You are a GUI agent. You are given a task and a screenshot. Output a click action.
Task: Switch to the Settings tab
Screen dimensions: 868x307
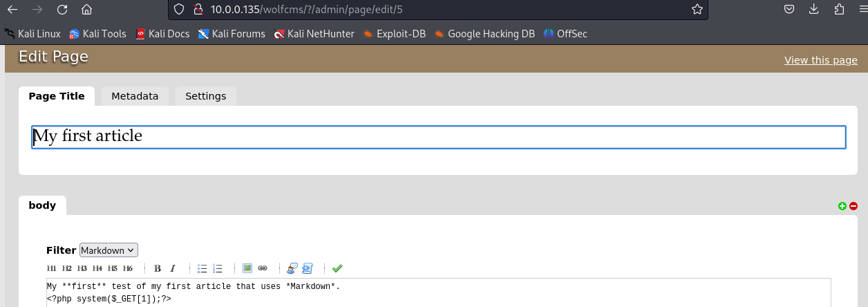point(206,96)
